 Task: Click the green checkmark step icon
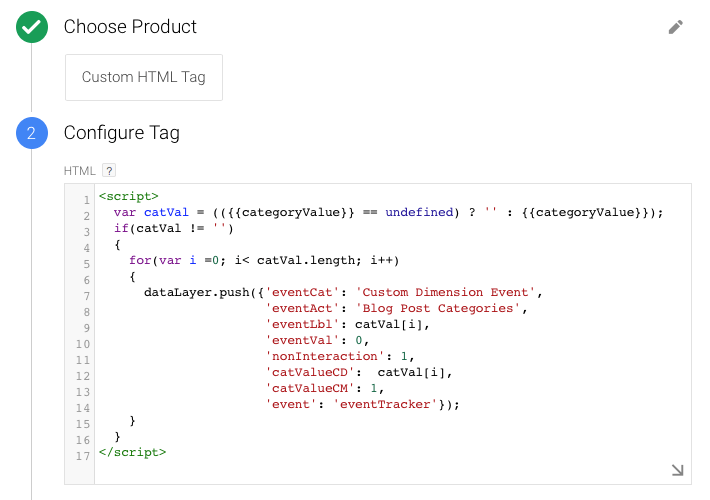click(x=32, y=27)
